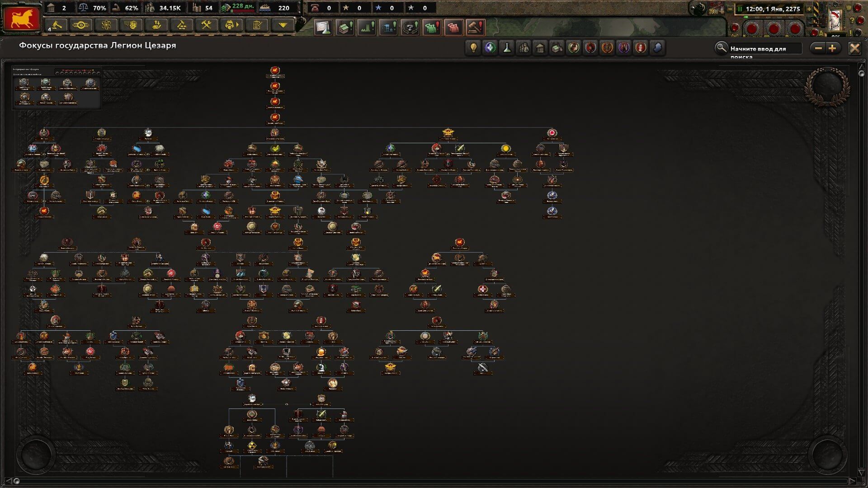Decrease game speed with minus near date
The width and height of the screenshot is (868, 488).
coord(730,9)
